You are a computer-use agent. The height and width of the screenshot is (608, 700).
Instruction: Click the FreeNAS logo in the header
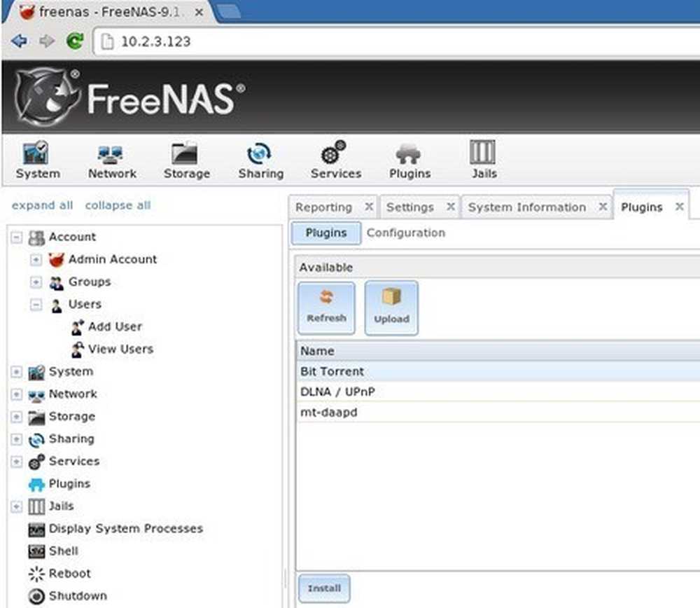point(129,97)
